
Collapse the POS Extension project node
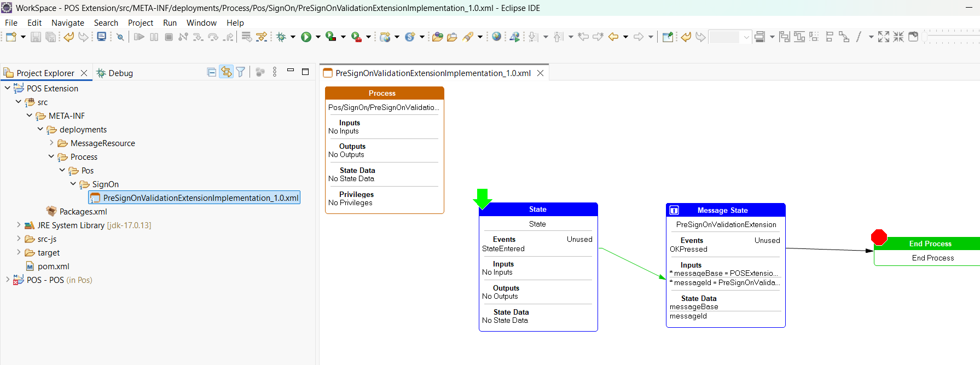[8, 88]
